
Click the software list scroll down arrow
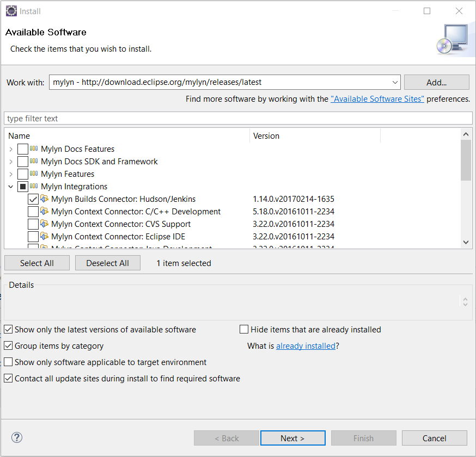466,242
